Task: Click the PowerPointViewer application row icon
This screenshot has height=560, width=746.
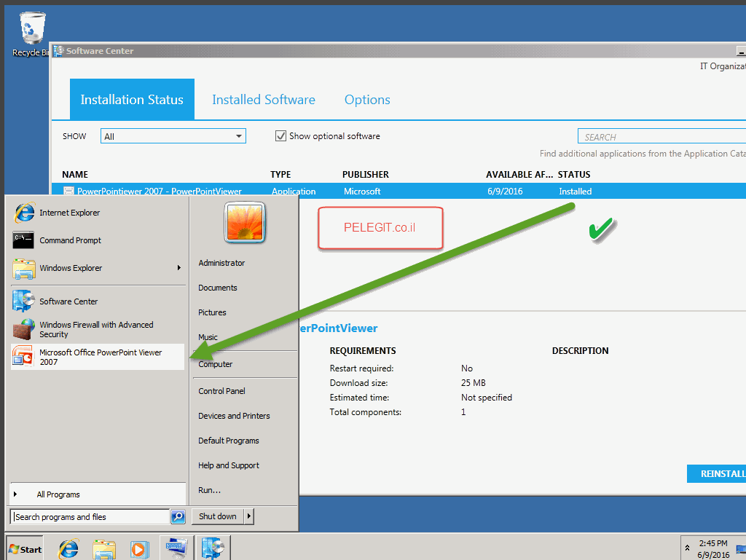Action: (x=68, y=191)
